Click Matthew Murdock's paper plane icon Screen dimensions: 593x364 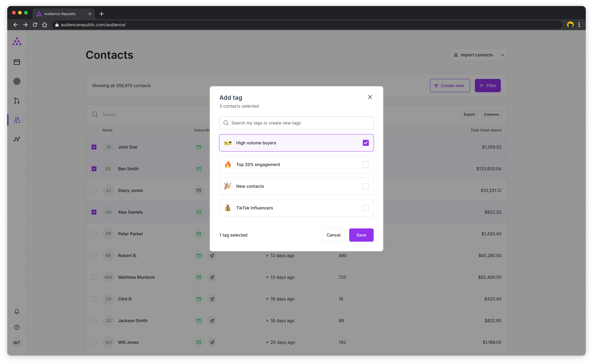click(212, 277)
